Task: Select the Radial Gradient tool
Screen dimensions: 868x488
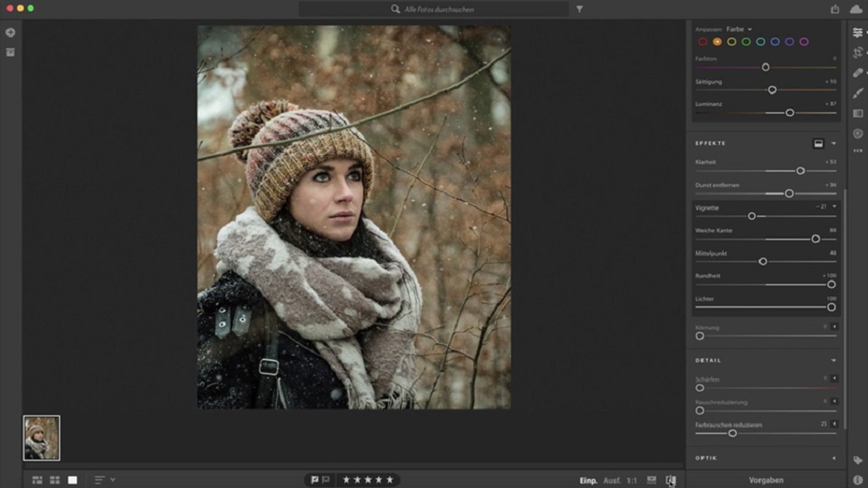Action: 858,133
